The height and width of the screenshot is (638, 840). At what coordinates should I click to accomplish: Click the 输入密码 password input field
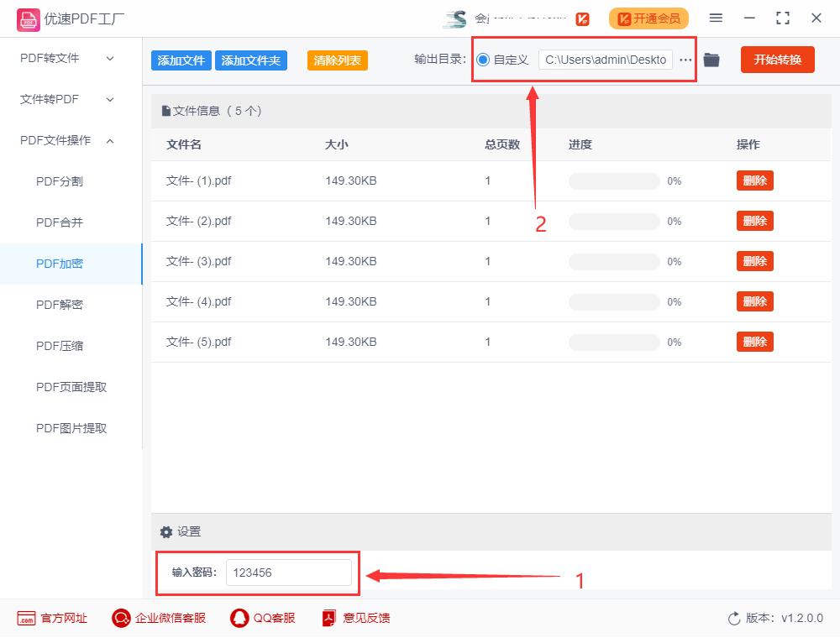click(289, 573)
